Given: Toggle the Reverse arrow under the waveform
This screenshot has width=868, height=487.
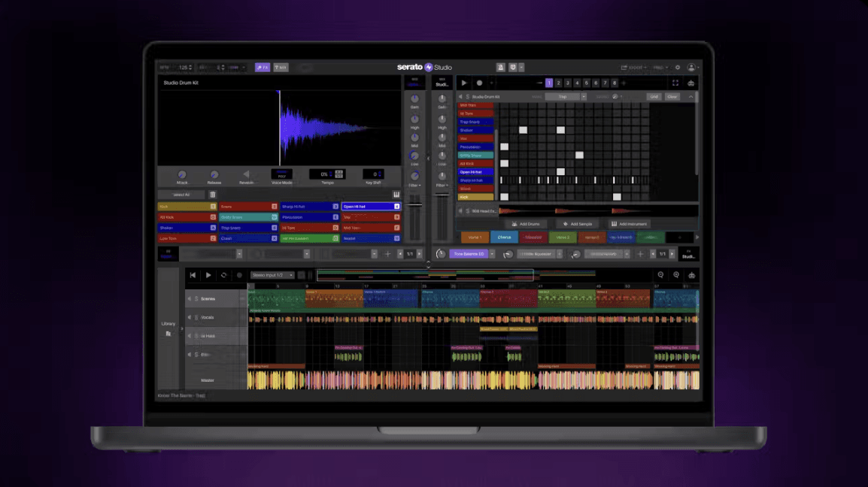Looking at the screenshot, I should pyautogui.click(x=247, y=174).
